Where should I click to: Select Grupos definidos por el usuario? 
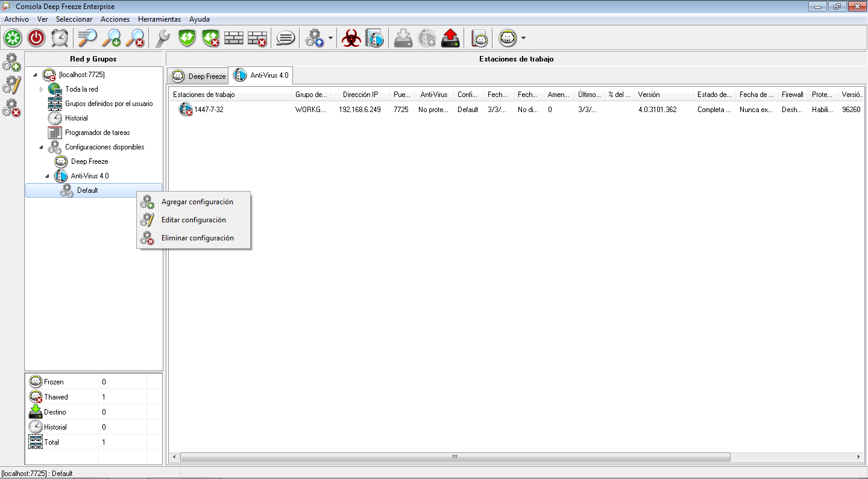coord(109,104)
